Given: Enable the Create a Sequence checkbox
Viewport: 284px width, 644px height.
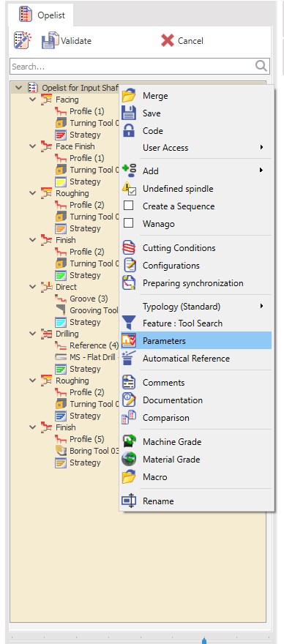Looking at the screenshot, I should click(129, 206).
